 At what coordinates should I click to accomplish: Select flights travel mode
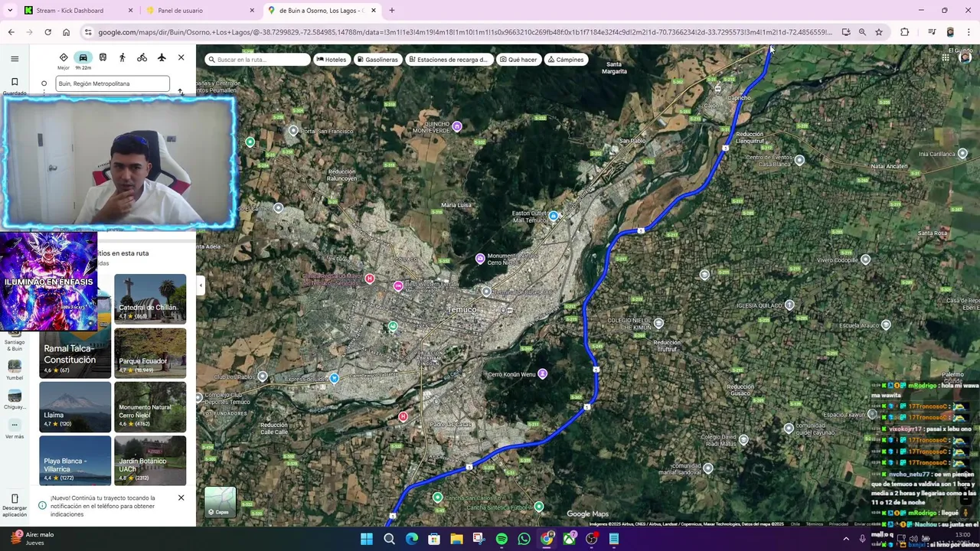tap(162, 57)
